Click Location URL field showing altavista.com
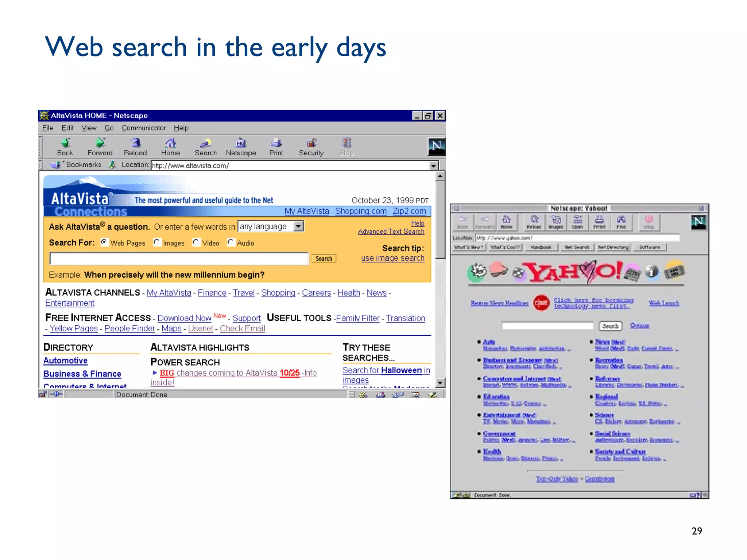This screenshot has height=560, width=747. 290,166
